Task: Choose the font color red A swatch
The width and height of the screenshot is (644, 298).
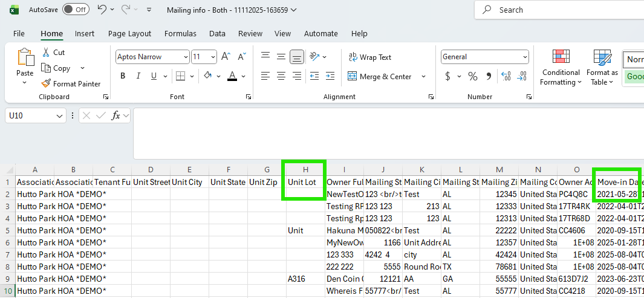Action: [232, 76]
